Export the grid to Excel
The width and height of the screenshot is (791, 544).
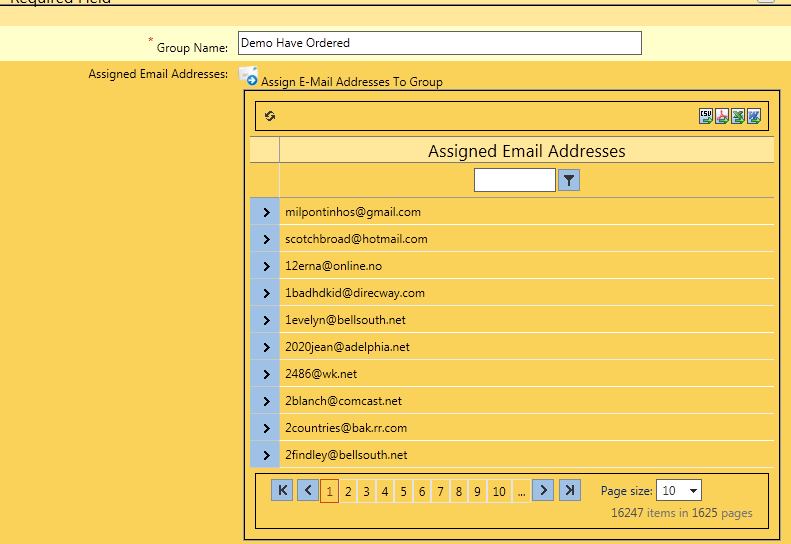click(x=738, y=116)
